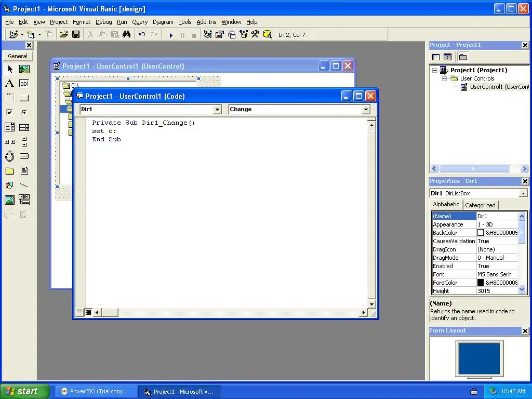Collapse the User Controls folder node

coord(444,78)
